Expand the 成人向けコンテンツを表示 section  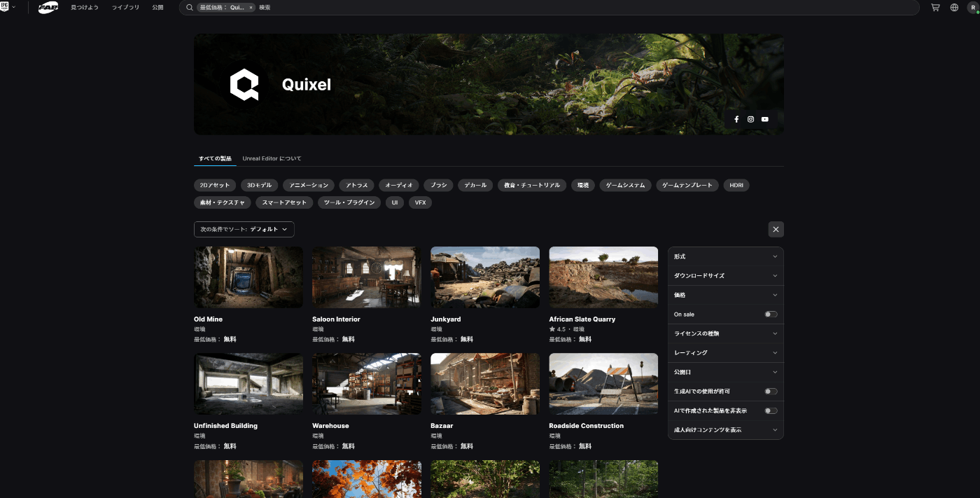click(726, 430)
